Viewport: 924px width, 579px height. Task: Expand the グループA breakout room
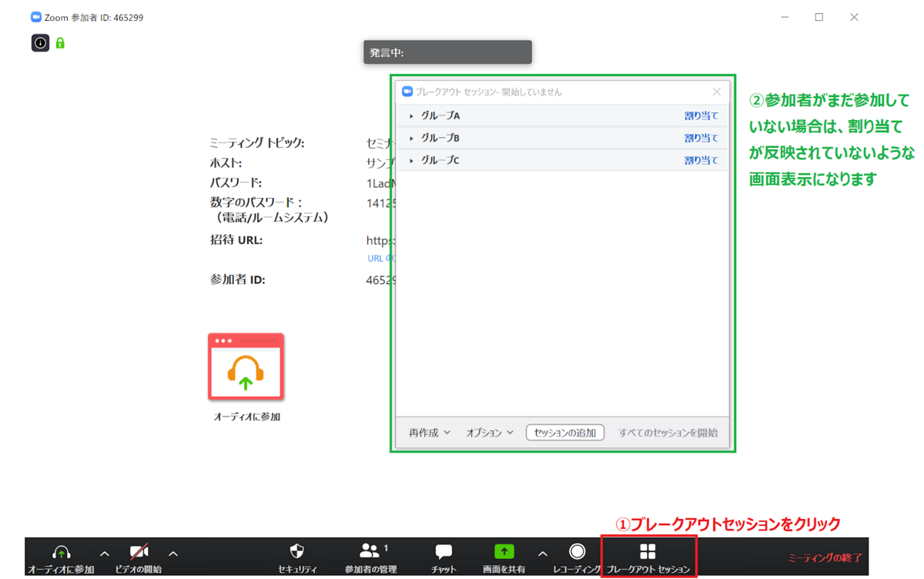[412, 116]
